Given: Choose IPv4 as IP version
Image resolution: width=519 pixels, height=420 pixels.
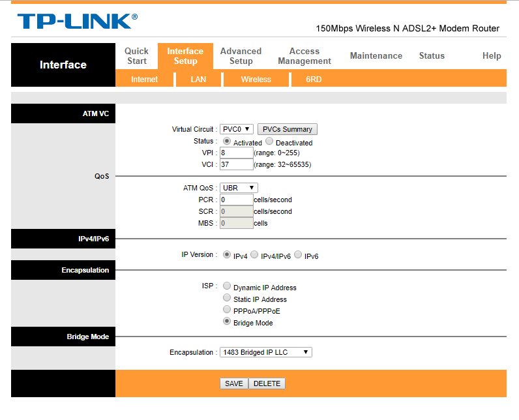Looking at the screenshot, I should coord(227,254).
